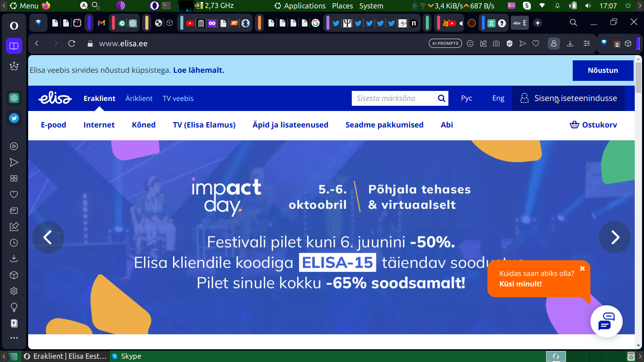Open the chat bubble assistant button

(x=607, y=321)
